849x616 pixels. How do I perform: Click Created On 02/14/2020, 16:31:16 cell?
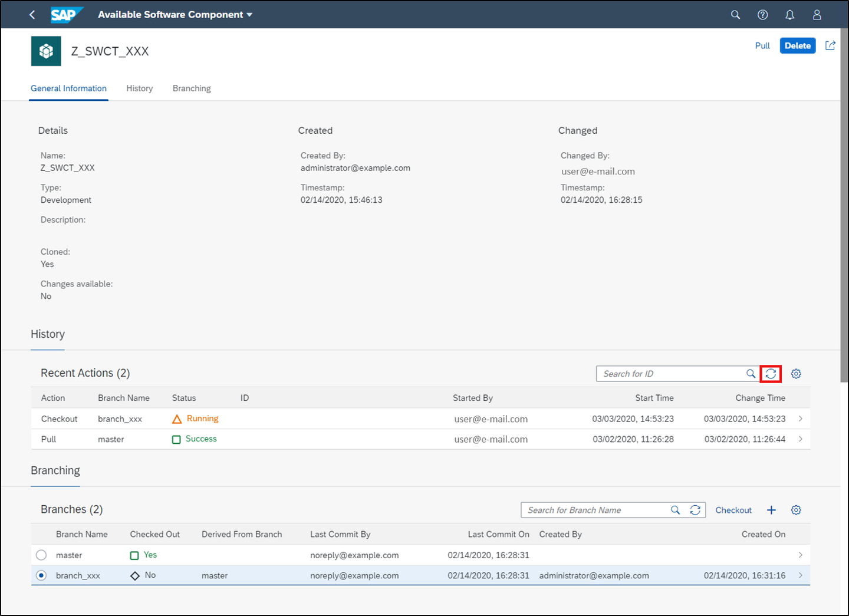point(745,575)
